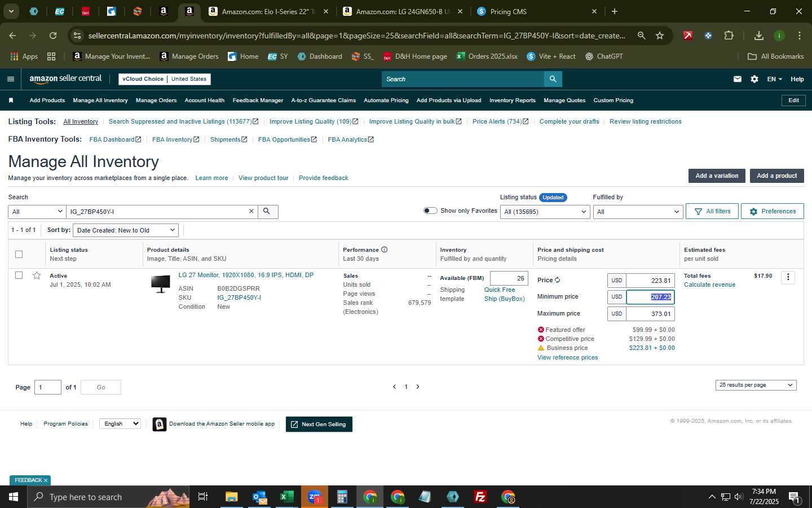Click the magnifier button in Seller Central search
The width and height of the screenshot is (812, 508).
(553, 79)
